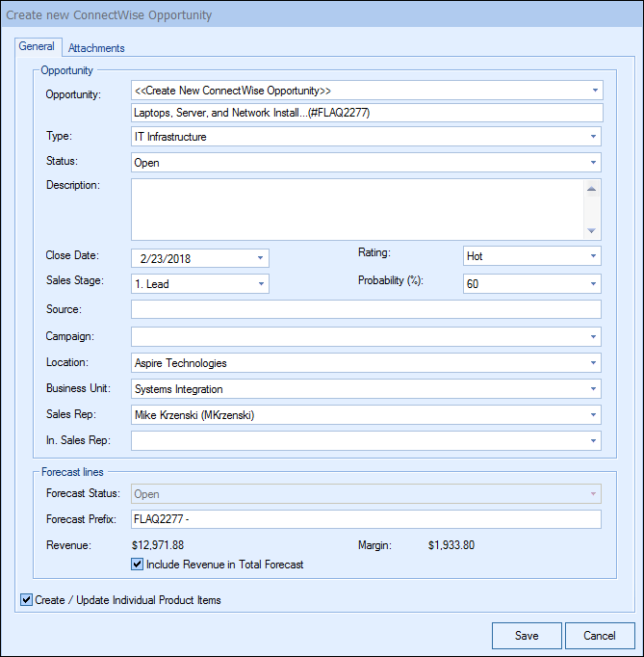Viewport: 644px width, 657px height.
Task: Click into the Source text field
Action: pyautogui.click(x=366, y=309)
